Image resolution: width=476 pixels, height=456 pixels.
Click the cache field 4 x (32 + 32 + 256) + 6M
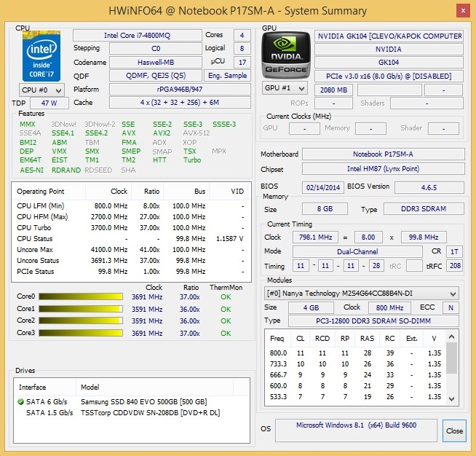click(180, 103)
